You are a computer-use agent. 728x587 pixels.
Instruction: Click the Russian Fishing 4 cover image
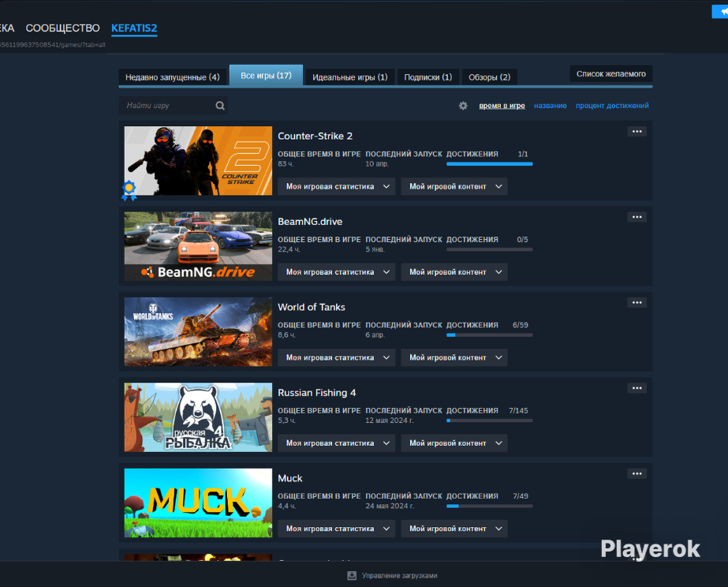[x=198, y=417]
